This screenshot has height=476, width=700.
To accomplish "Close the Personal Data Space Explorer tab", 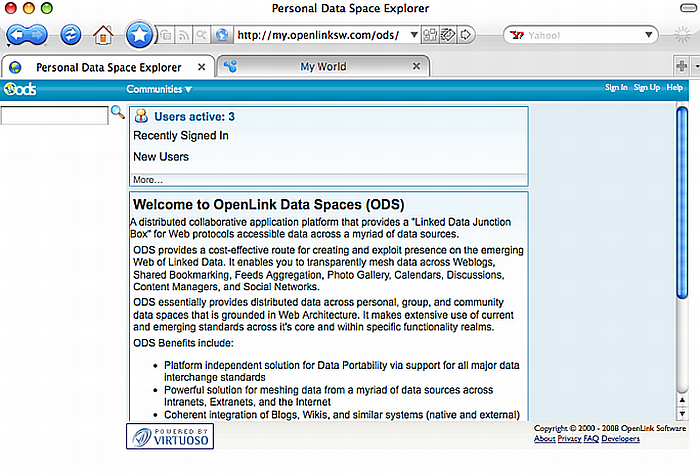I will tap(201, 67).
